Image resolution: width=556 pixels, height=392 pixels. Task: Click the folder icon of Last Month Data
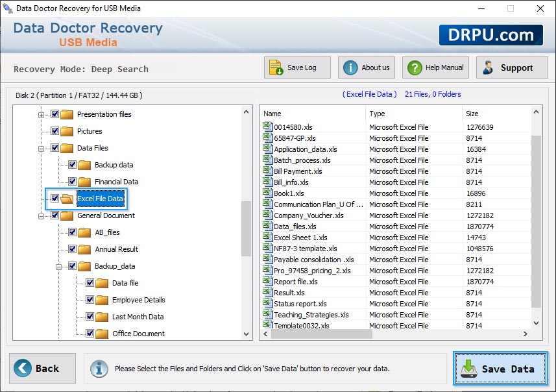[102, 317]
